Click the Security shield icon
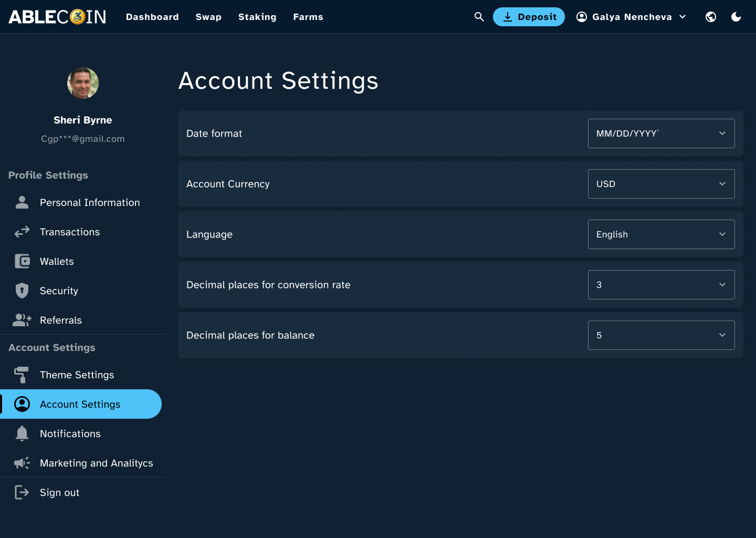This screenshot has width=756, height=538. pyautogui.click(x=22, y=291)
